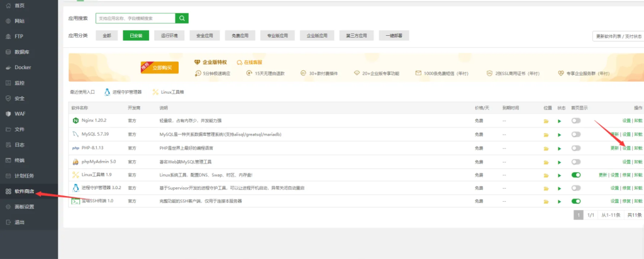Select the 运行环境 category tab
The height and width of the screenshot is (259, 644).
(x=169, y=36)
